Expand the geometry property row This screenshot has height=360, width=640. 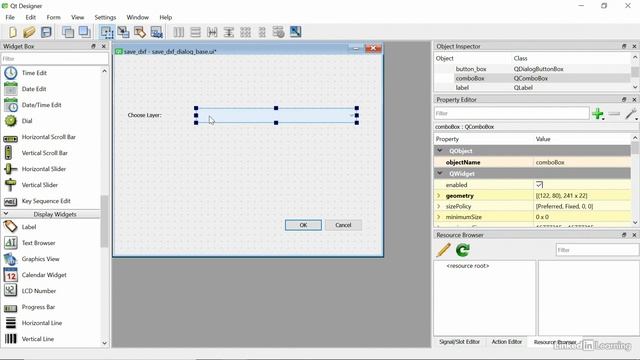(x=439, y=196)
